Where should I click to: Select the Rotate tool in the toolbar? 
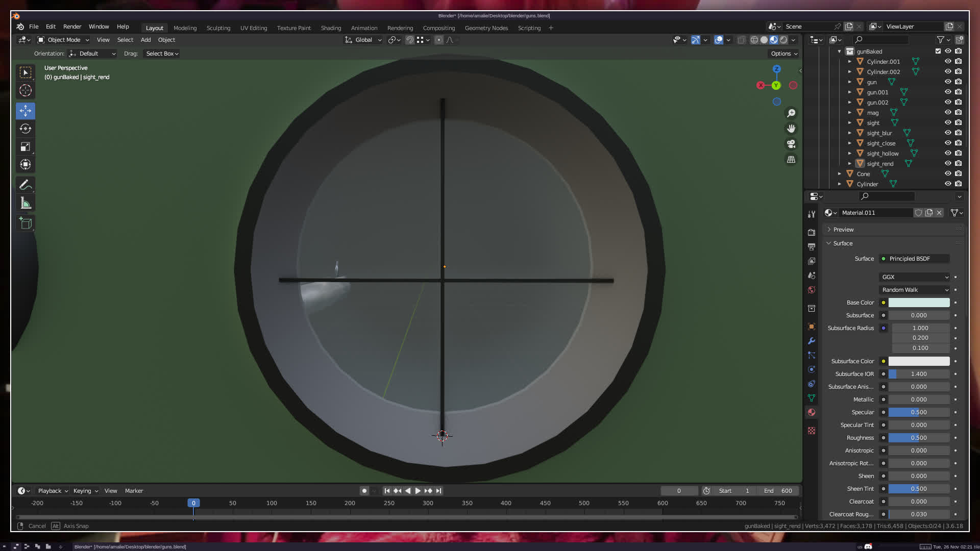tap(26, 129)
